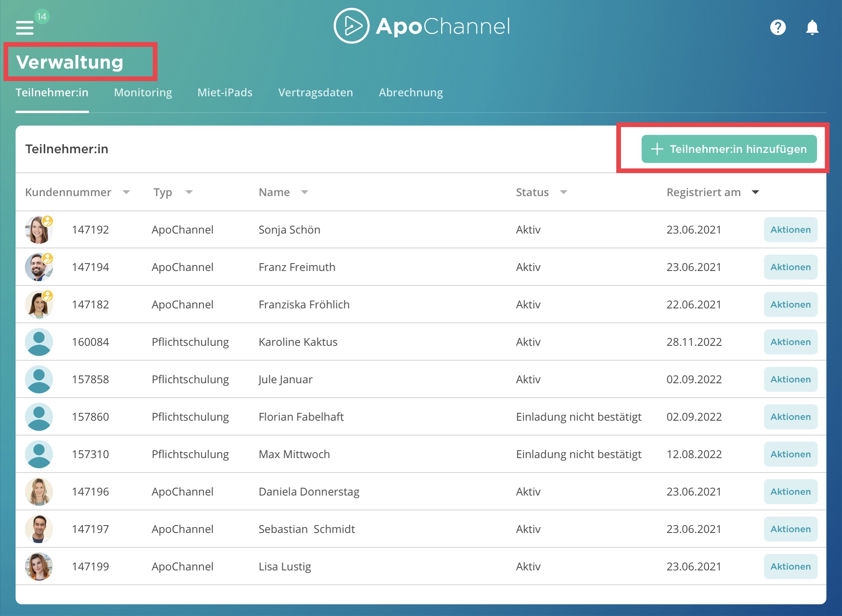The image size is (842, 616).
Task: Click the name Franz Freimuth
Action: click(297, 267)
